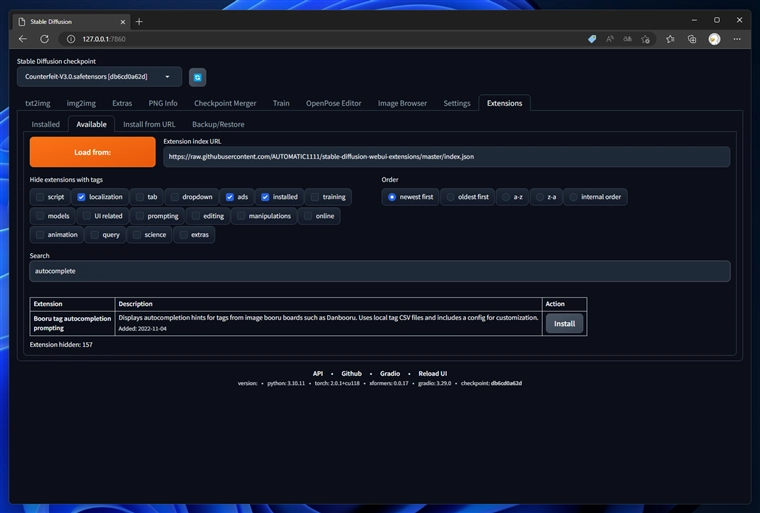
Task: Open the Gradio footer link
Action: pyautogui.click(x=390, y=373)
